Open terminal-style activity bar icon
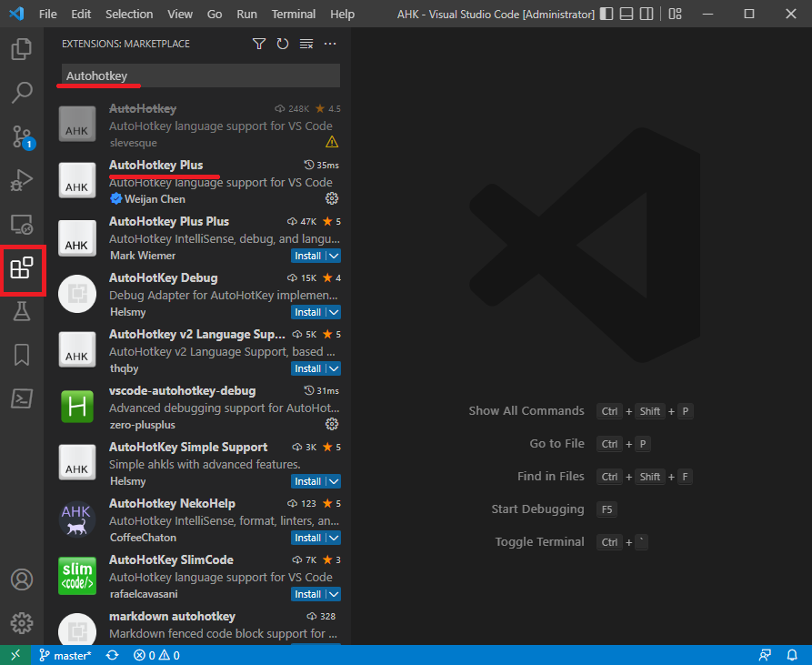 22,398
